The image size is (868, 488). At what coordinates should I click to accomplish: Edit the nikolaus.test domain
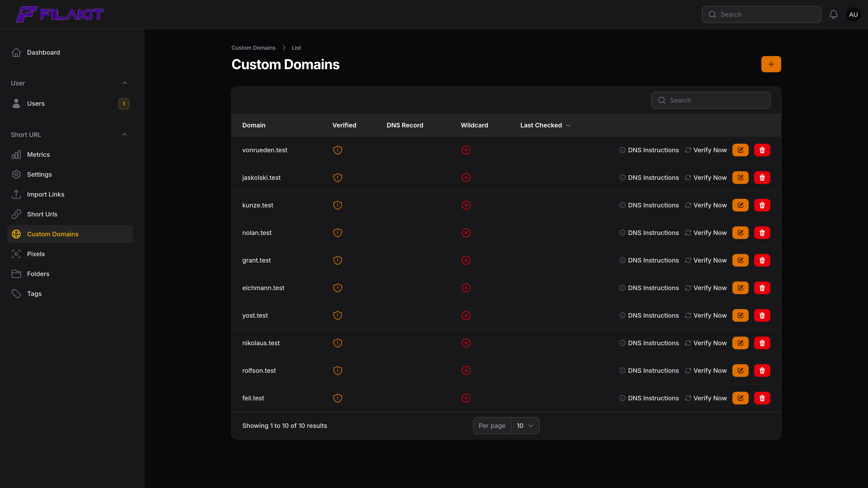coord(740,343)
